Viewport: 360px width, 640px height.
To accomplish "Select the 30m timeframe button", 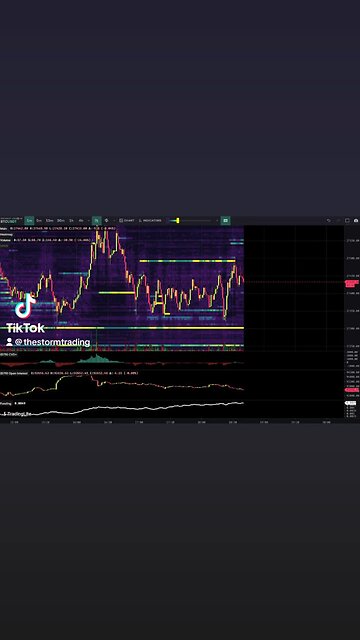I will (x=60, y=220).
